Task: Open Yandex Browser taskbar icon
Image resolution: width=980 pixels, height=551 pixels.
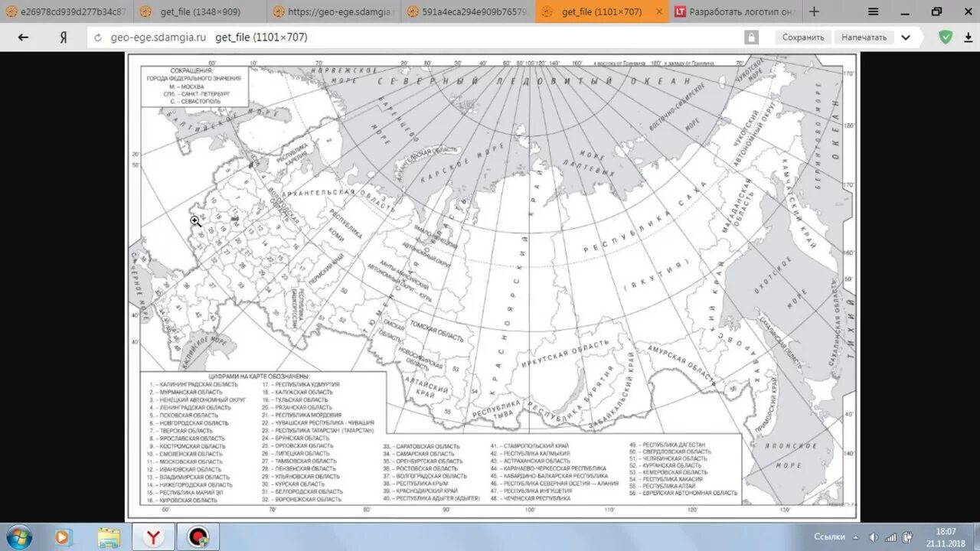Action: [x=153, y=536]
